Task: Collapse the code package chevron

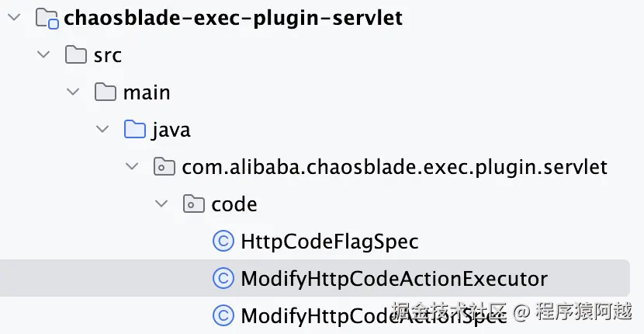Action: click(161, 204)
